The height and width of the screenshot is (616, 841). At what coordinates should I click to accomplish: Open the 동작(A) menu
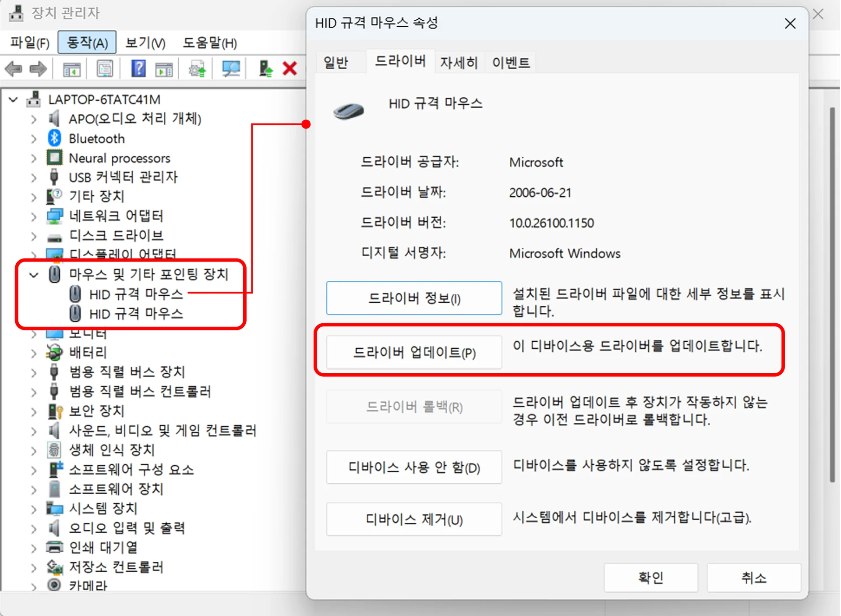[87, 42]
